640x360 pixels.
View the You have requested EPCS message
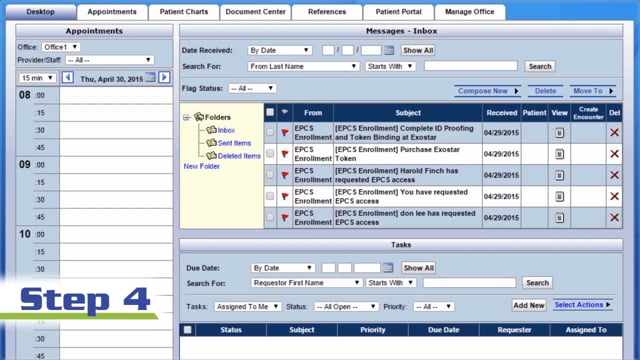560,196
